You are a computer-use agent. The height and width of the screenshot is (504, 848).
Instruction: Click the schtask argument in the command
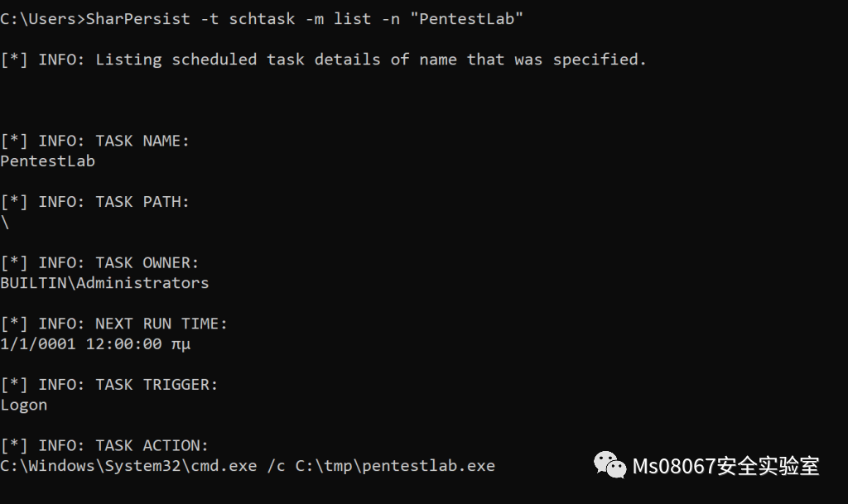262,19
